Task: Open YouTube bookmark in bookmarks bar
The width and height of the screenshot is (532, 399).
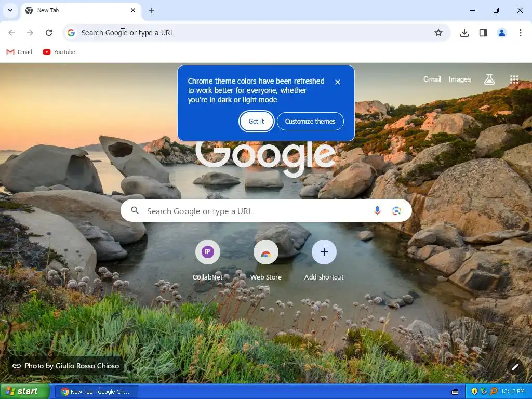Action: [x=59, y=52]
